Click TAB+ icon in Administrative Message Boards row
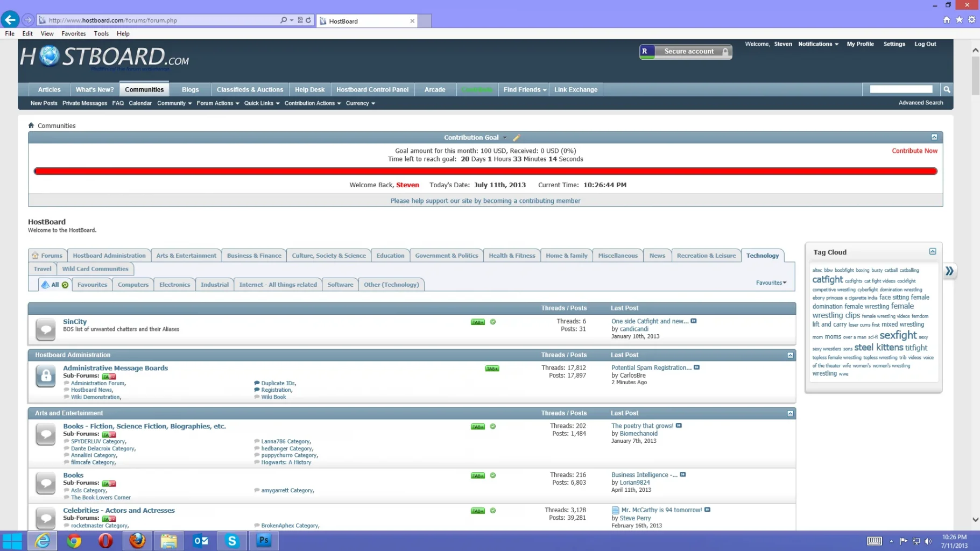Screen dimensions: 980x551 (492, 369)
